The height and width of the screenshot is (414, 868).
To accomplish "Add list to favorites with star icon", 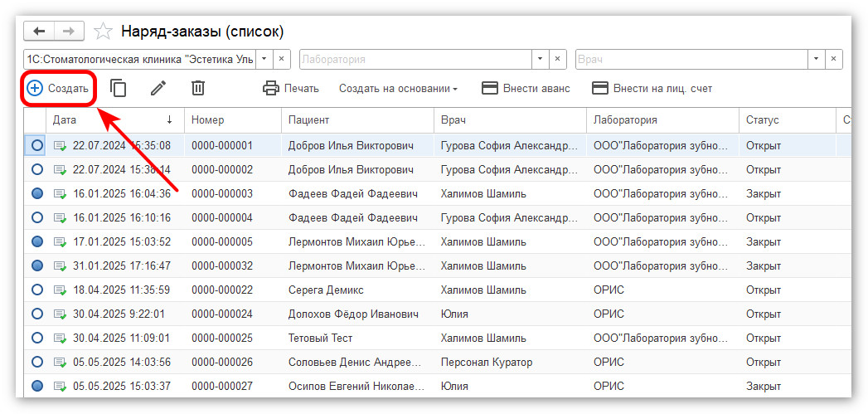I will pos(103,32).
